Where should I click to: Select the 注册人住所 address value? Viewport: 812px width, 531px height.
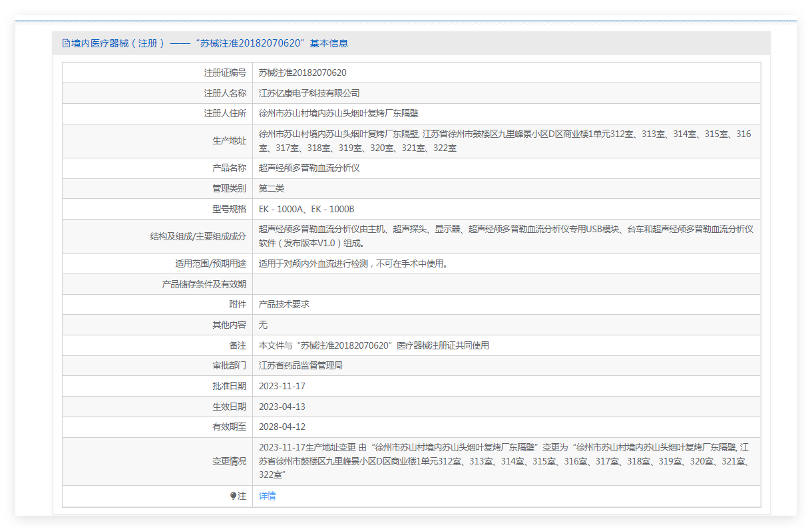click(x=339, y=114)
